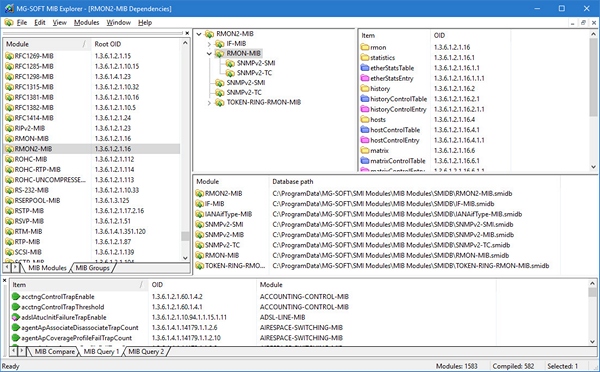600x372 pixels.
Task: Expand the IF-MIB tree node
Action: point(209,44)
